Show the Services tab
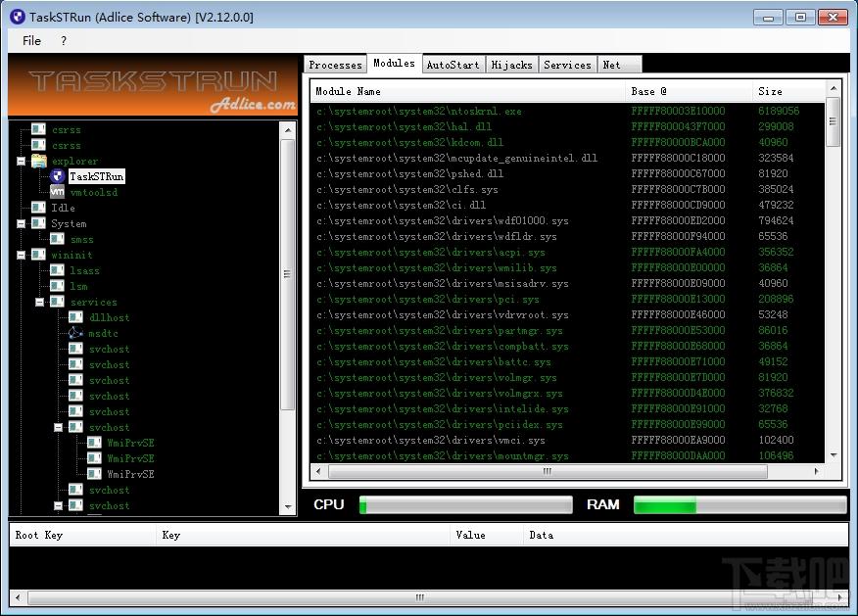Viewport: 858px width, 616px height. [x=567, y=65]
